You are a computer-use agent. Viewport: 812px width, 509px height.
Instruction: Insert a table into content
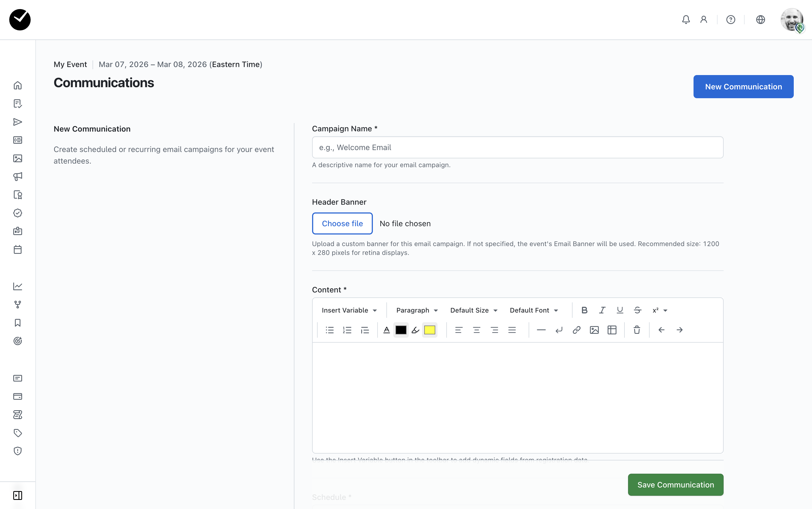pos(612,330)
